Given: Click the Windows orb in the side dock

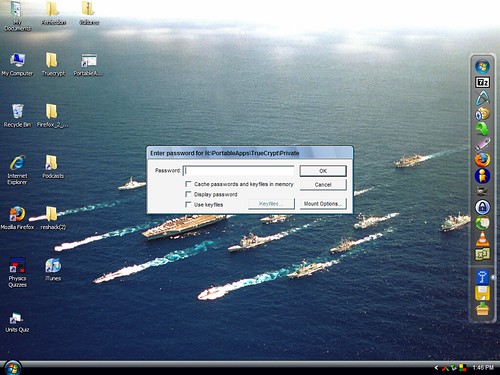Looking at the screenshot, I should click(482, 66).
